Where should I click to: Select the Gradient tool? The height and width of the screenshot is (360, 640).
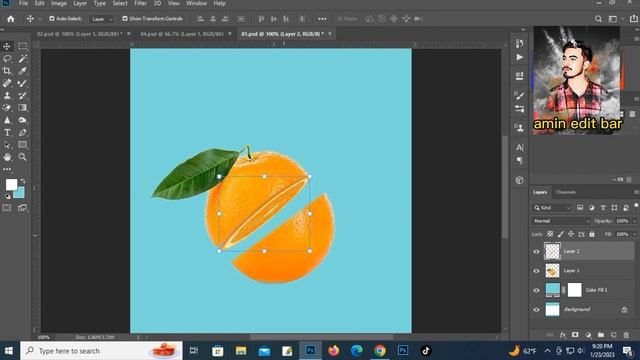point(22,108)
